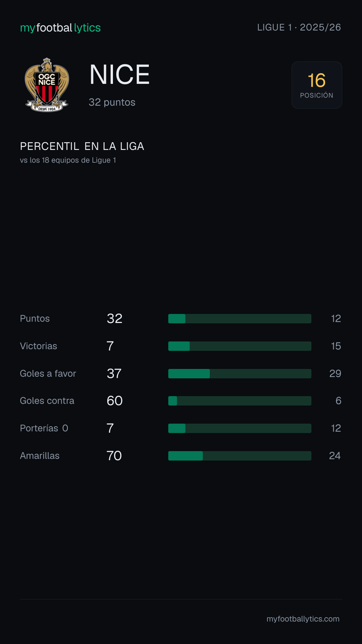Click the Percentil en la liga heading

[82, 147]
